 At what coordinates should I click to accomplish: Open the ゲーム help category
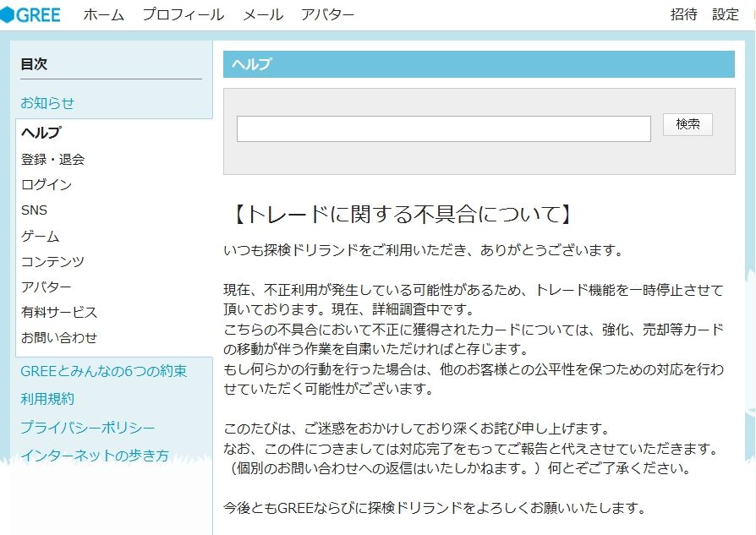coord(40,236)
